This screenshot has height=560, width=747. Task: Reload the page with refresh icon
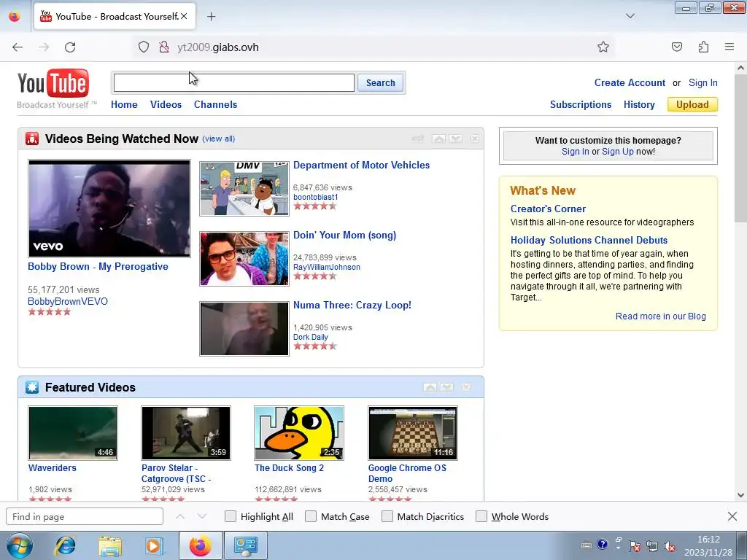(x=70, y=47)
